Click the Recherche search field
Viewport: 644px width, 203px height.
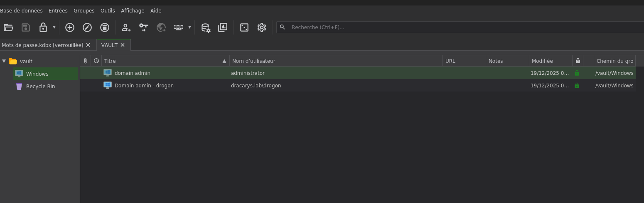457,27
